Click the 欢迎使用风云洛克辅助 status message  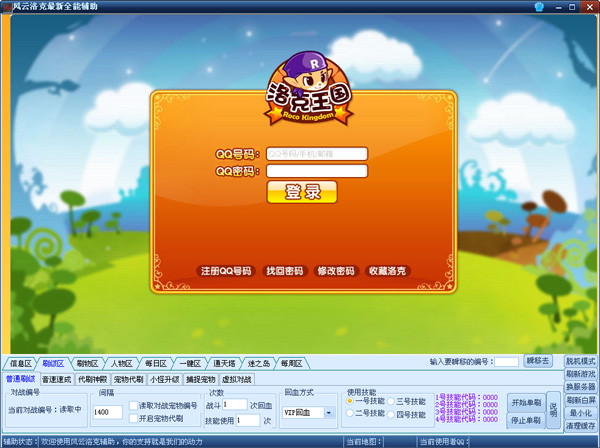tap(122, 442)
